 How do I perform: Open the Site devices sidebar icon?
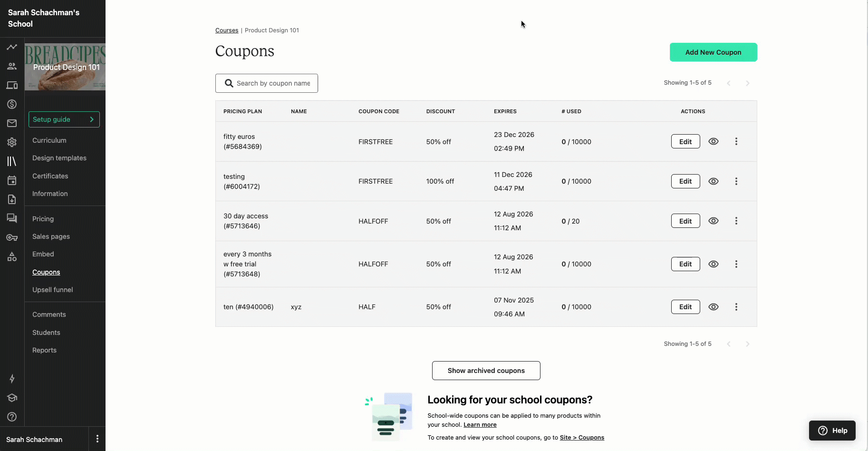[x=12, y=85]
